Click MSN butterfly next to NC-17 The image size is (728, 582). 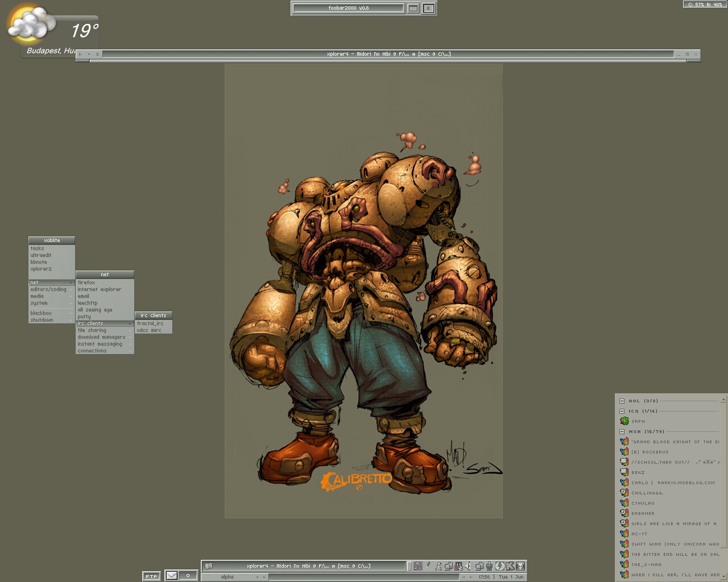point(624,534)
